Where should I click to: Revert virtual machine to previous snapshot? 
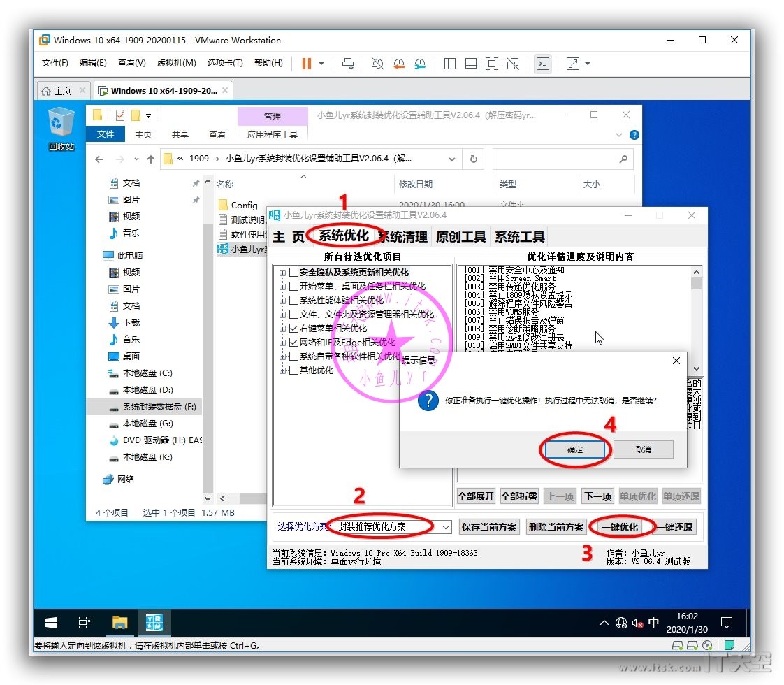click(399, 64)
